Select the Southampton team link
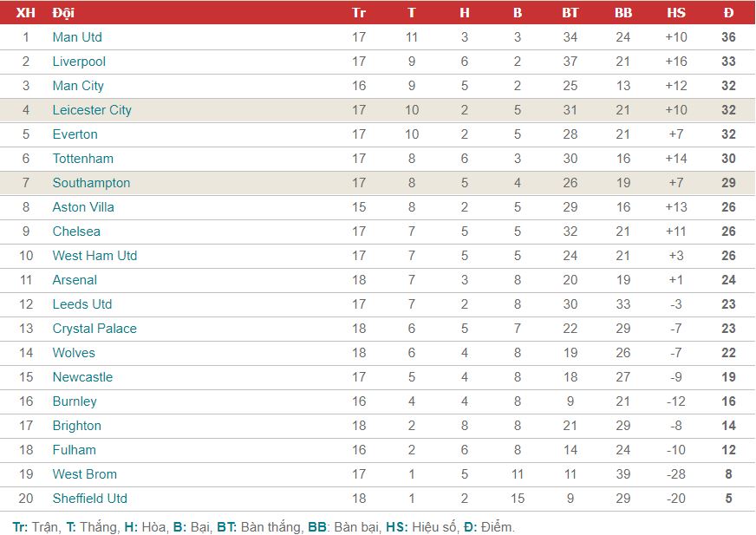756x535 pixels. (x=92, y=183)
